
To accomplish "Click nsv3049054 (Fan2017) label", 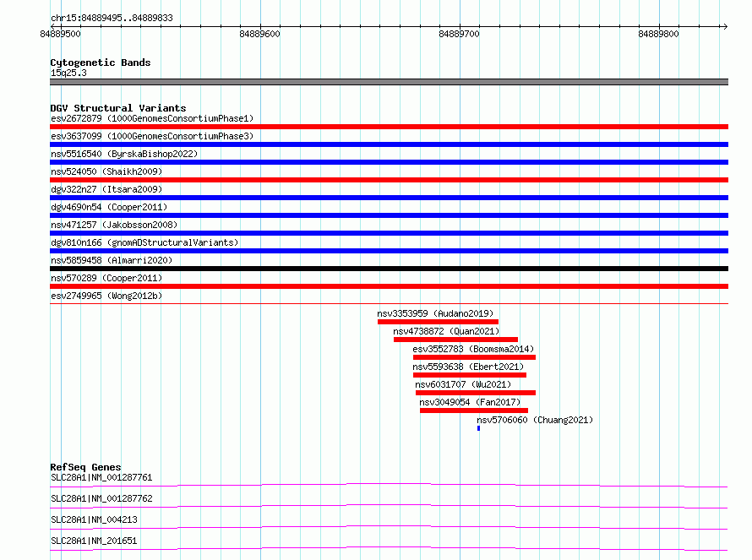I will 470,402.
